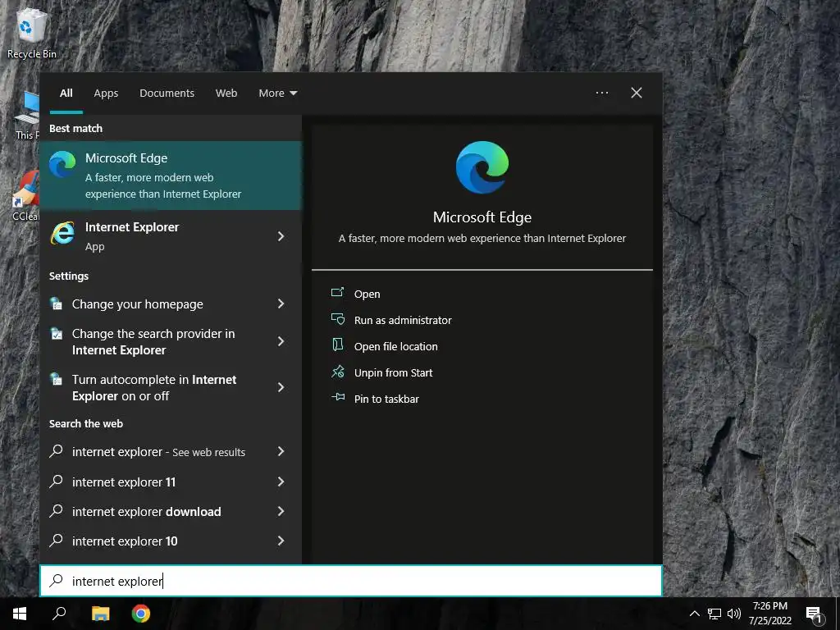Click the search box containing 'internet explorer'
Screen dimensions: 840x630
351,581
